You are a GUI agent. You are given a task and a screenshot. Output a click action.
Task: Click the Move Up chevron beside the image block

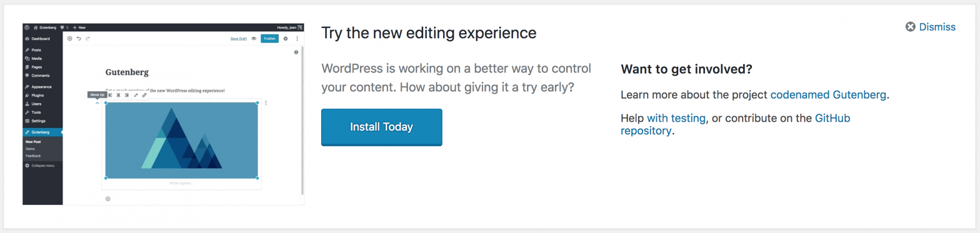click(x=97, y=103)
